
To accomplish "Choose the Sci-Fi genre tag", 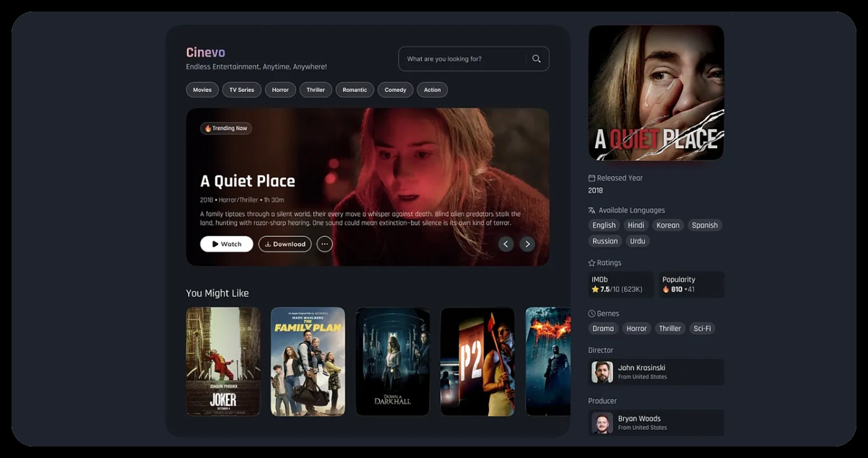I will point(702,329).
